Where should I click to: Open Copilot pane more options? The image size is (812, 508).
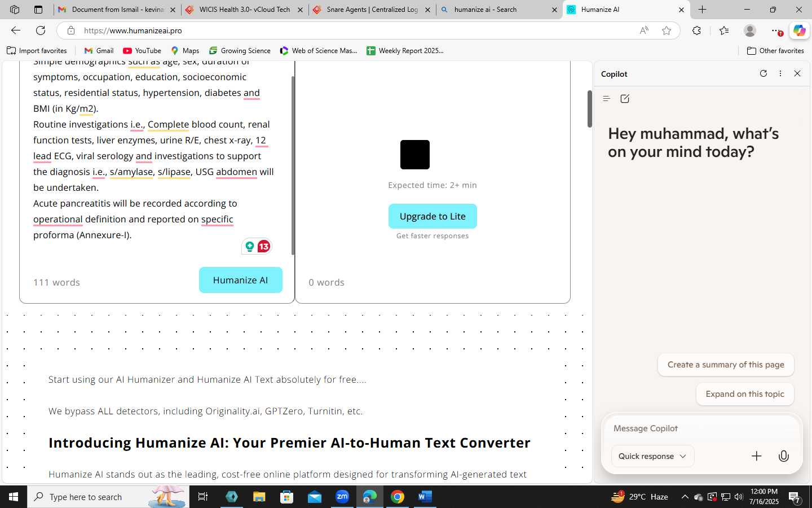(780, 73)
